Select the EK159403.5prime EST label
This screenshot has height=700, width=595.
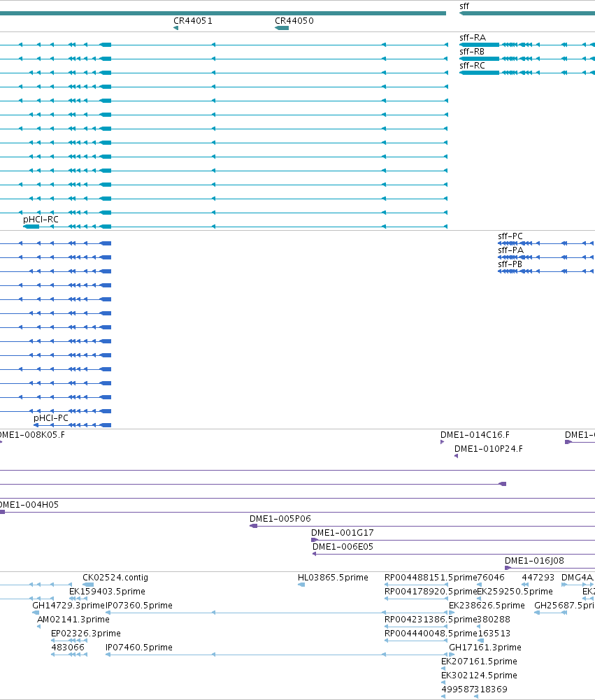coord(107,592)
